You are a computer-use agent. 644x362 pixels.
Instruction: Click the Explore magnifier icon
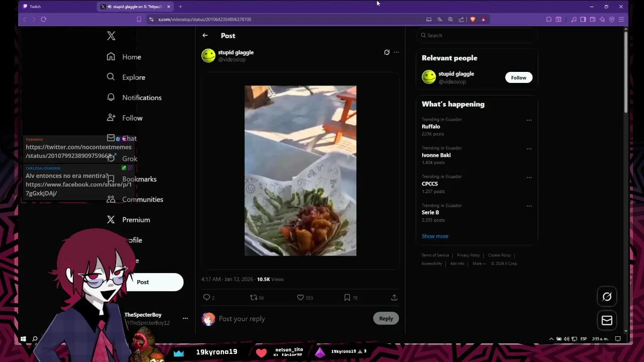[x=111, y=77]
